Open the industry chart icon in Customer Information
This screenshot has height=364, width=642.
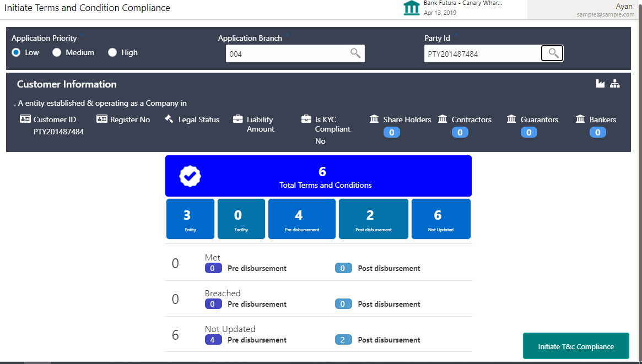(600, 84)
